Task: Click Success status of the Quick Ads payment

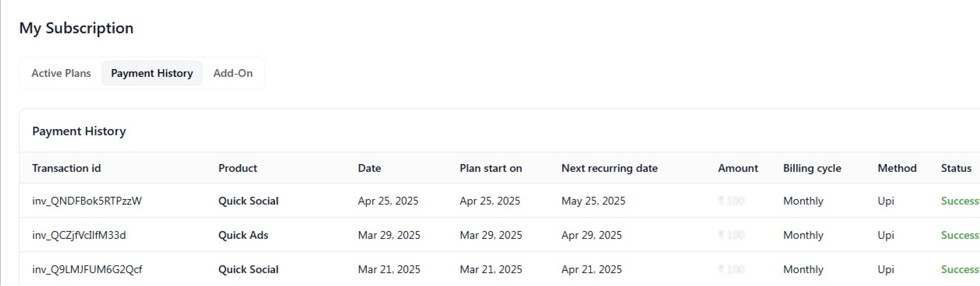Action: click(x=960, y=235)
